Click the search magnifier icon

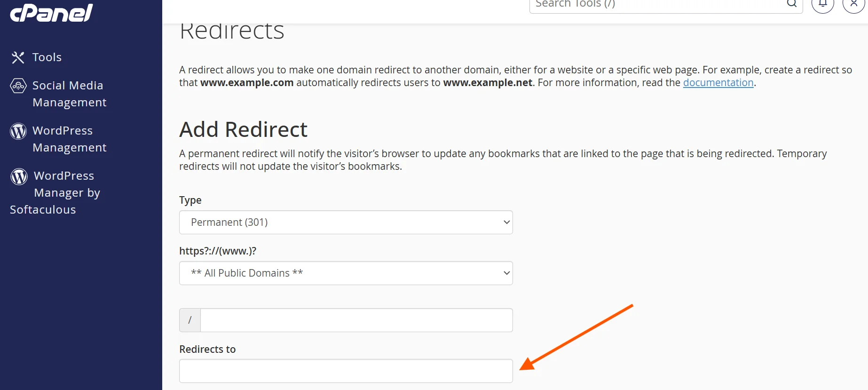792,3
